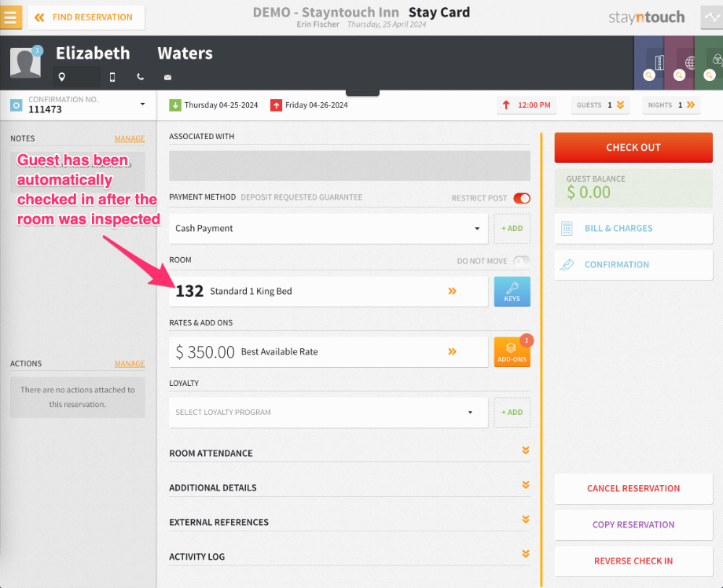
Task: Click the mobile phone icon under guest name
Action: tap(112, 77)
